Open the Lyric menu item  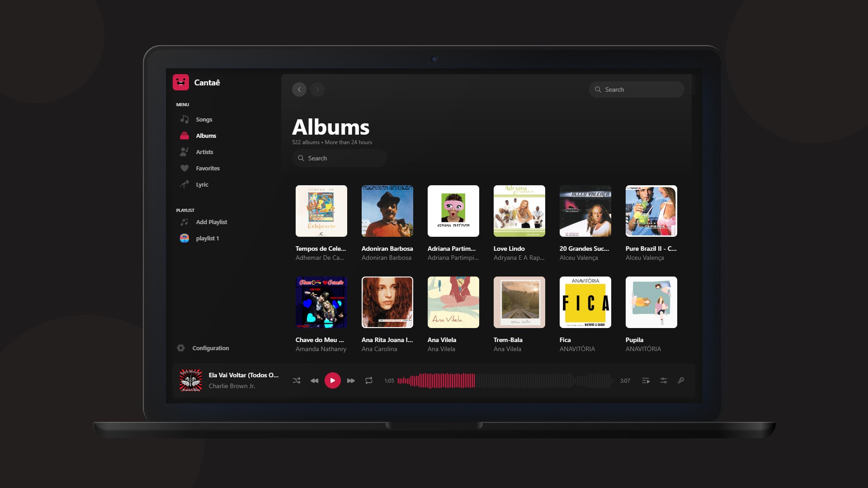click(x=202, y=184)
